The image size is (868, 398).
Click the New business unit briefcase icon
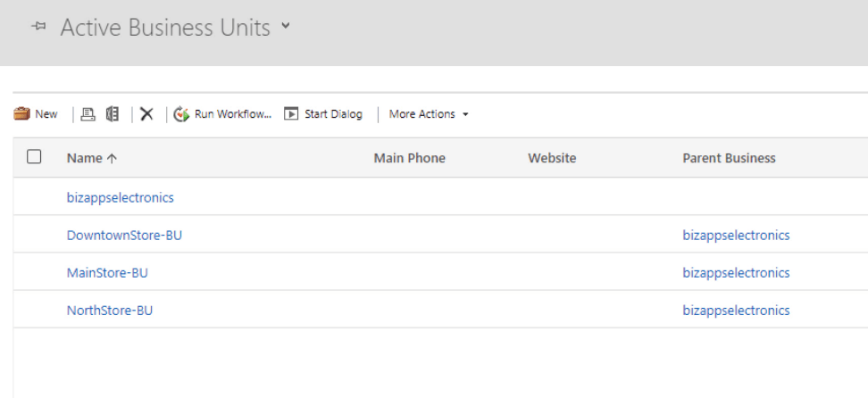22,114
